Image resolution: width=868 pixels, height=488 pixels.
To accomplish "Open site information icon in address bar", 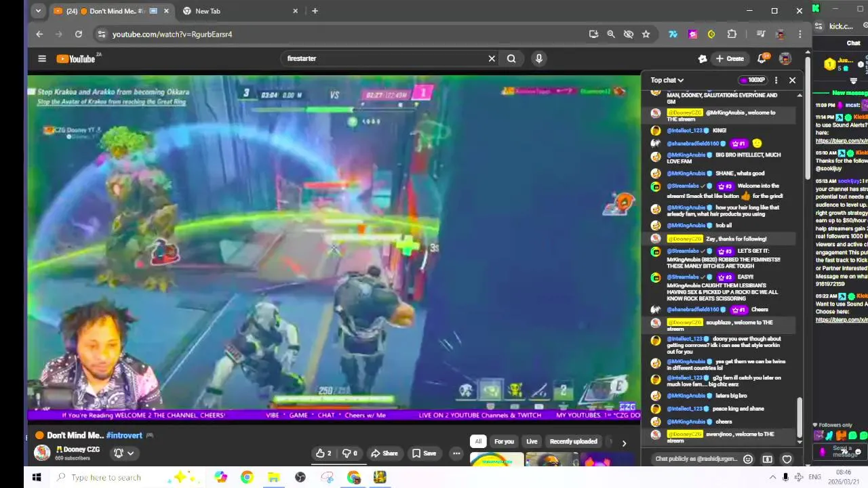I will 102,34.
